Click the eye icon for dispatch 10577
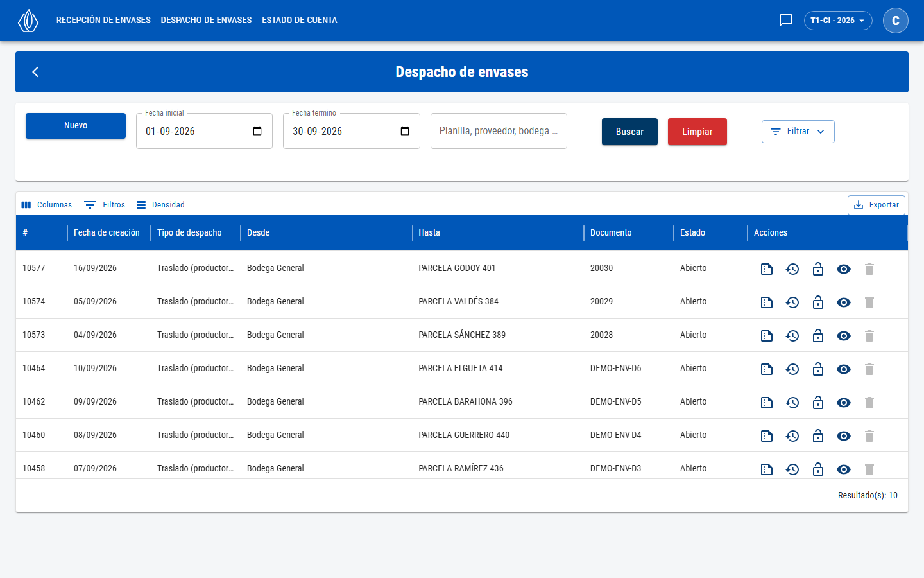Screen dimensions: 924x578 [x=844, y=269]
